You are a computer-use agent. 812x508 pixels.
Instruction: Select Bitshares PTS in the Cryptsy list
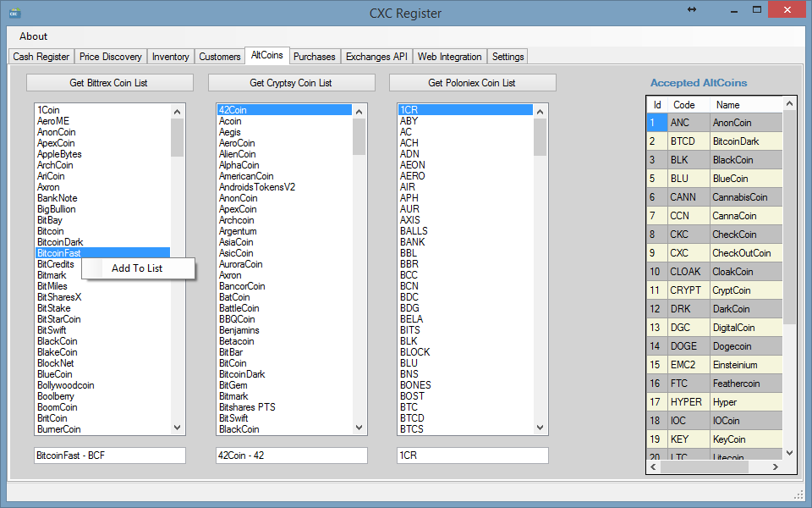[285, 407]
